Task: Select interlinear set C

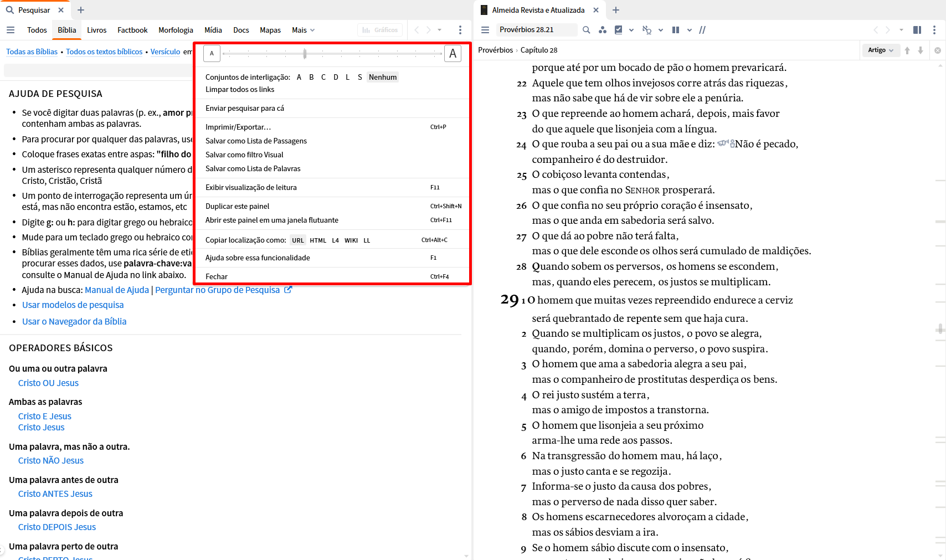Action: 323,77
